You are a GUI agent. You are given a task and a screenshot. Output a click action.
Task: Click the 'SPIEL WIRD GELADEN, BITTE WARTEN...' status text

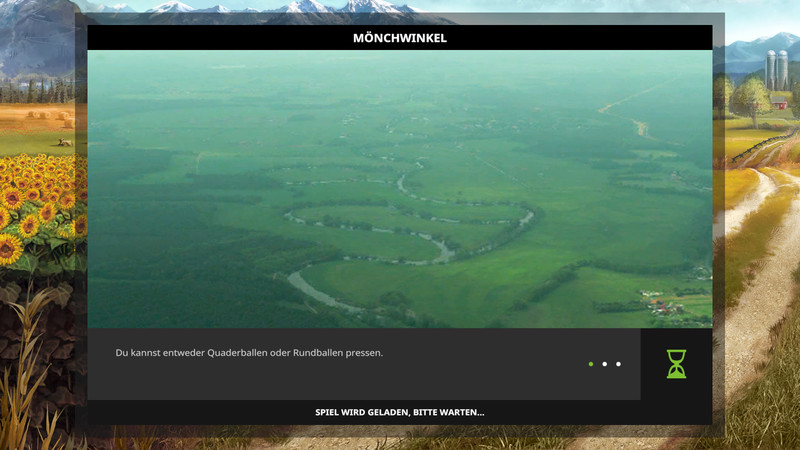pyautogui.click(x=400, y=412)
